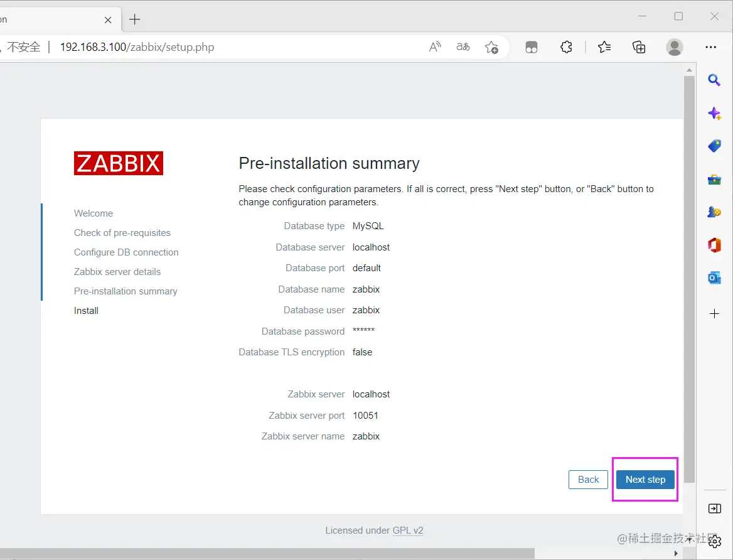Open the browser extensions puzzle icon
This screenshot has width=733, height=560.
coord(566,47)
